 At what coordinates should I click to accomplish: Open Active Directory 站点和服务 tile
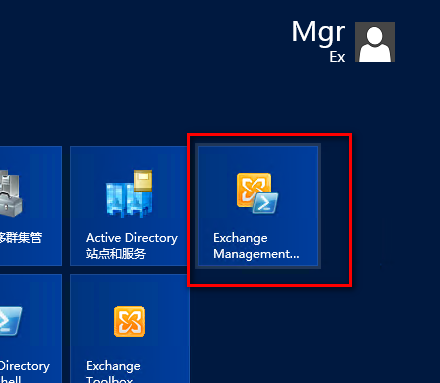[x=129, y=206]
